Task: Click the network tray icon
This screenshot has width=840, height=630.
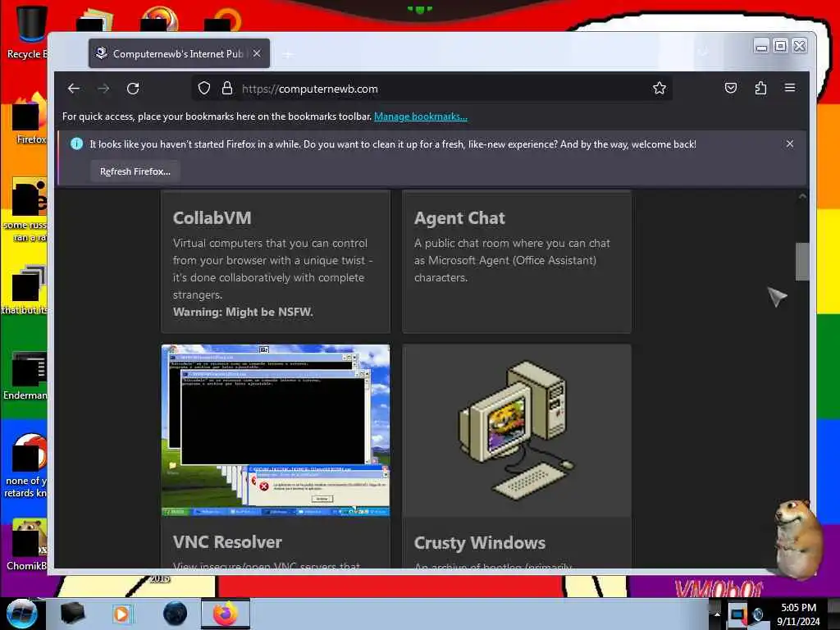Action: point(738,614)
